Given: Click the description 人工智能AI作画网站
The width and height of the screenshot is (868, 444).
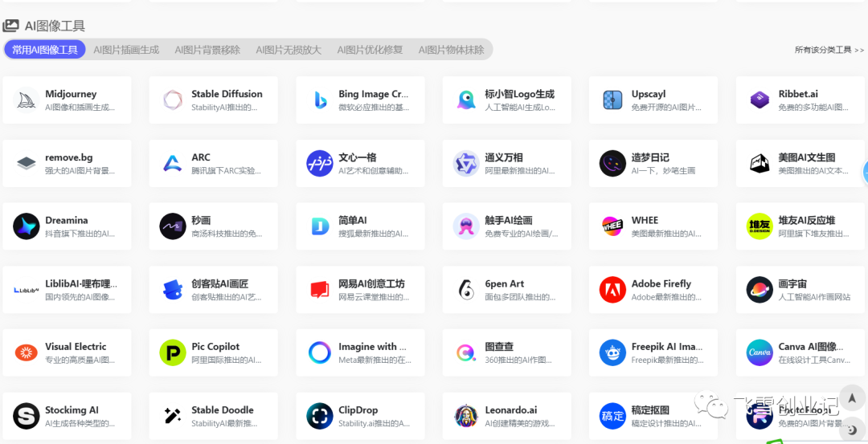Looking at the screenshot, I should pyautogui.click(x=814, y=298).
